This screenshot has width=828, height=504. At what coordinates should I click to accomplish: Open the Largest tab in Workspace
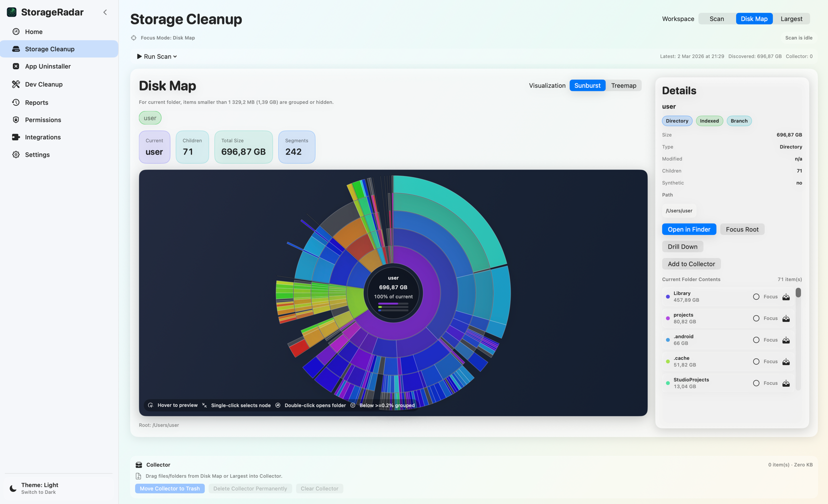pyautogui.click(x=791, y=19)
